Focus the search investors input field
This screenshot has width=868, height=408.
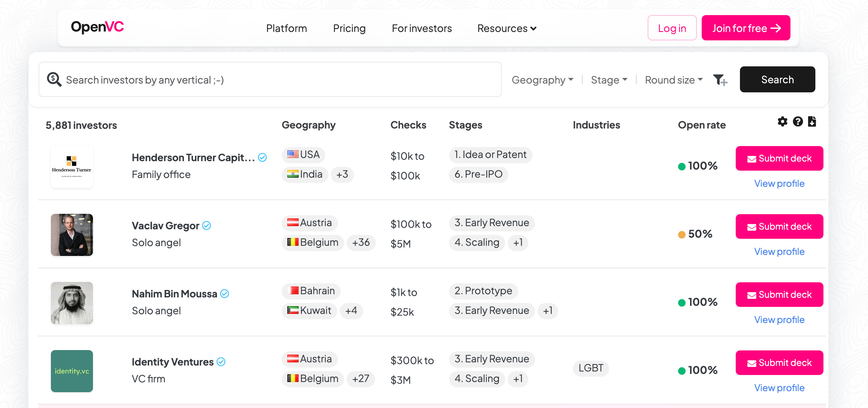click(x=270, y=79)
